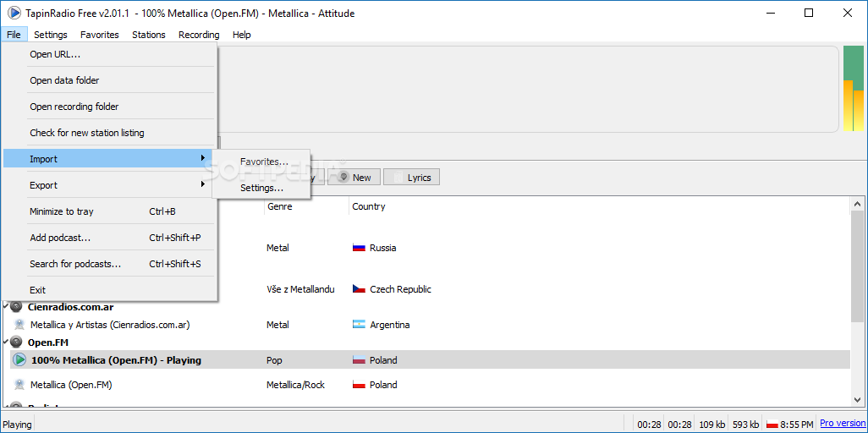Click Poland flag in Metallica/Rock row

(359, 384)
